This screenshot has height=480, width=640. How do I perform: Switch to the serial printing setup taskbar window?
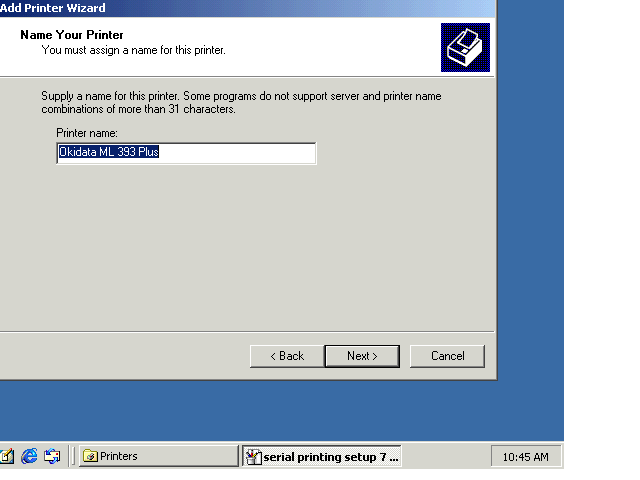(322, 457)
